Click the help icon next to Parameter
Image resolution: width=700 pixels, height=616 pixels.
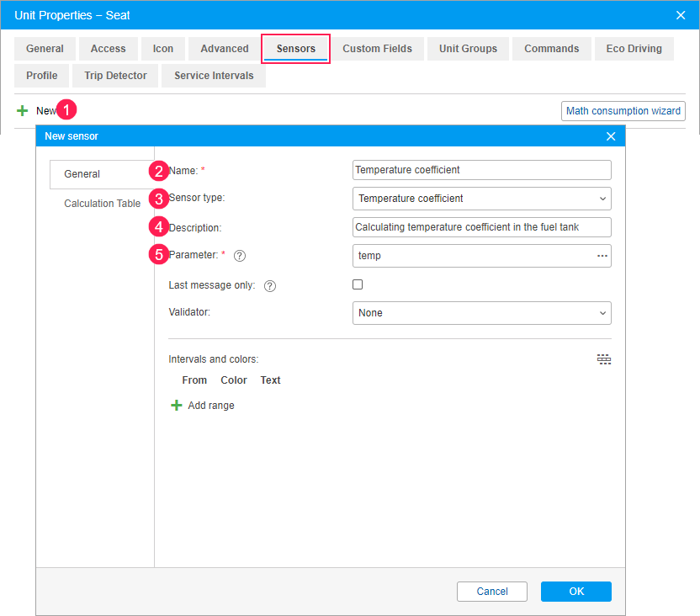pos(240,256)
